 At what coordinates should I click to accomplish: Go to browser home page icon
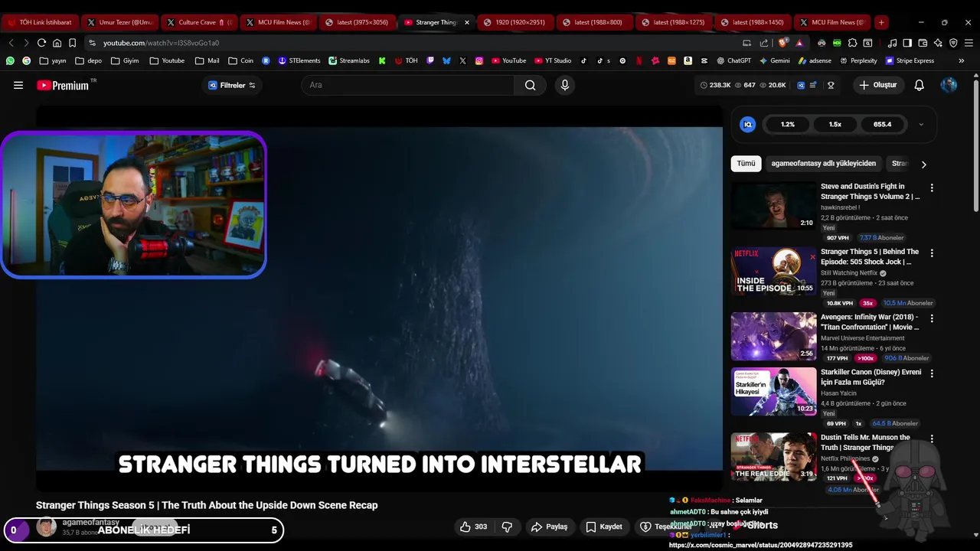tap(57, 43)
